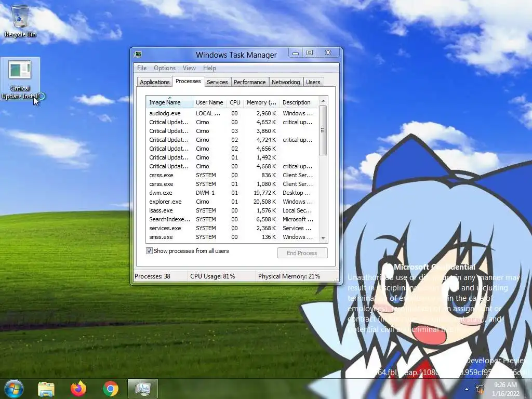Select the Processes tab
This screenshot has height=399, width=532.
(188, 82)
